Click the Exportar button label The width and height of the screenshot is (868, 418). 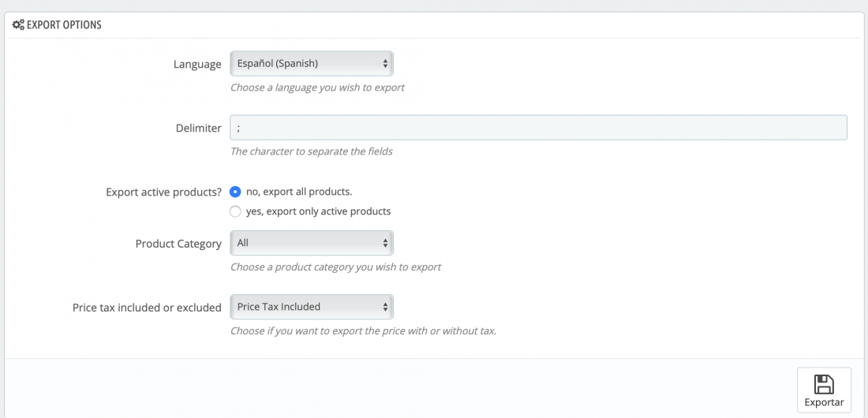click(824, 402)
